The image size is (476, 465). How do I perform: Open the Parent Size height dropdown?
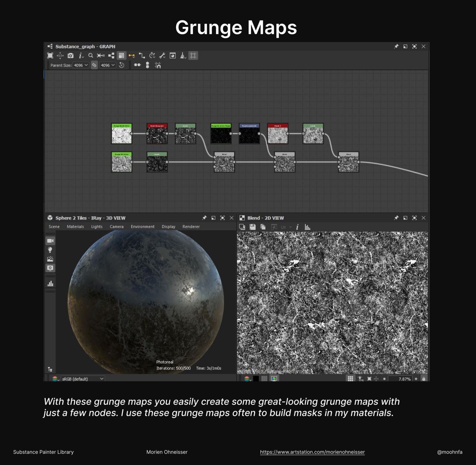108,65
